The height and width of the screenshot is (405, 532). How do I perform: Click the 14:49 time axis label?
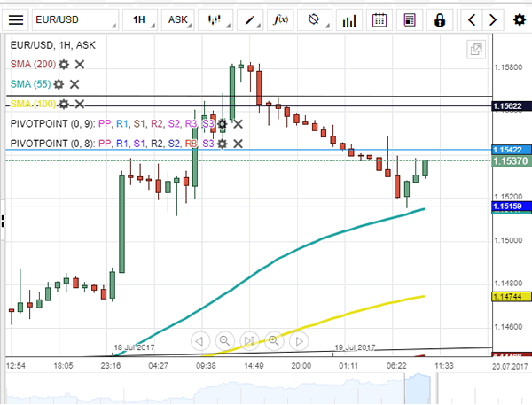(254, 366)
